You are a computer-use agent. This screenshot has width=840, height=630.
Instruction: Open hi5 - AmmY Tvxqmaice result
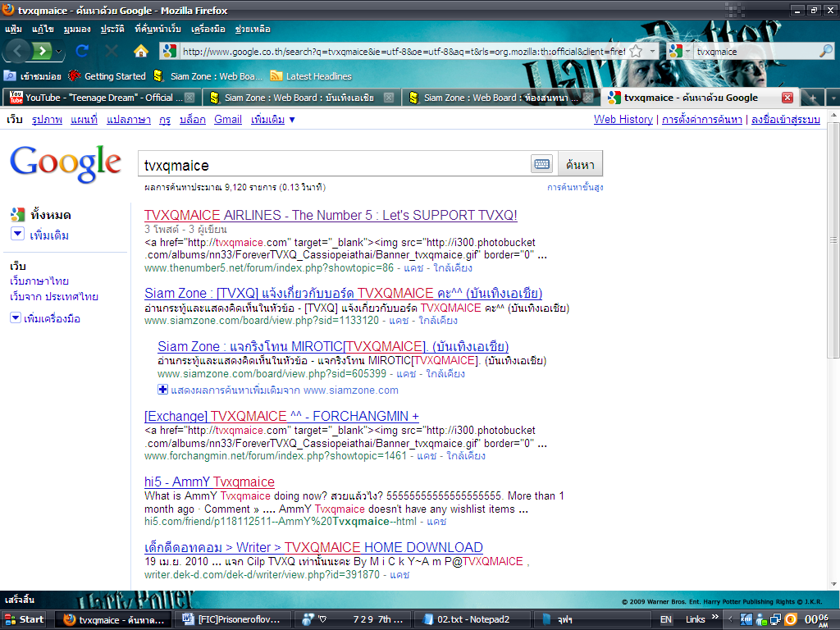pyautogui.click(x=209, y=482)
